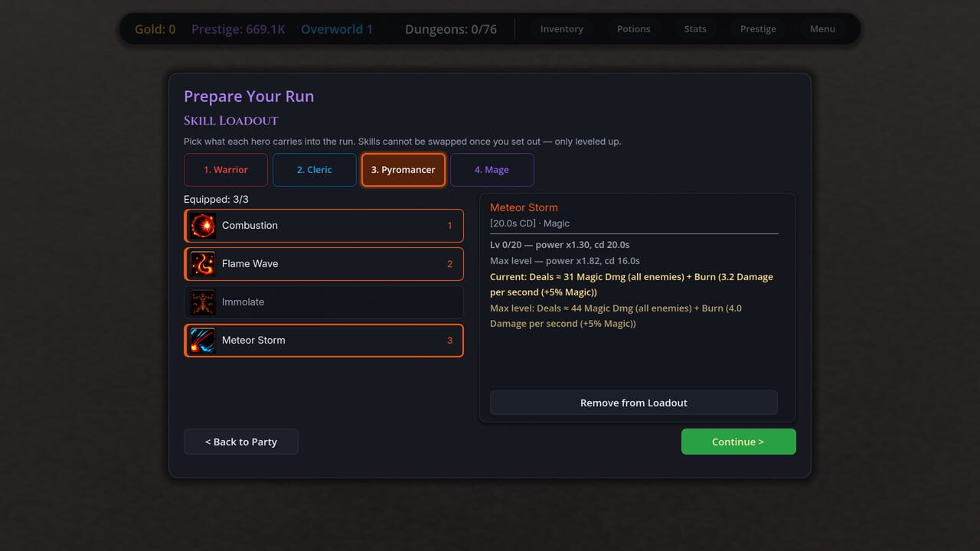
Task: Click the green Continue button
Action: pos(739,442)
